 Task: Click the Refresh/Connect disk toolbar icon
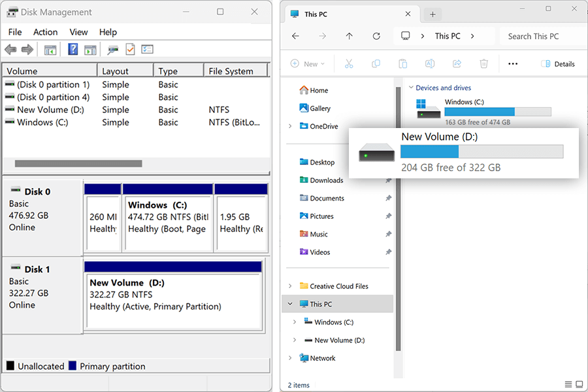[x=112, y=50]
